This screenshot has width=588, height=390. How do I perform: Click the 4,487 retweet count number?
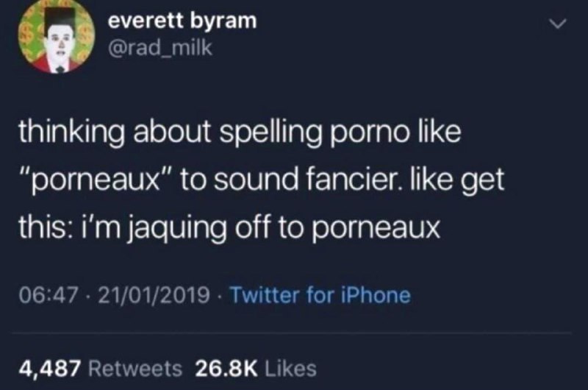(x=50, y=369)
